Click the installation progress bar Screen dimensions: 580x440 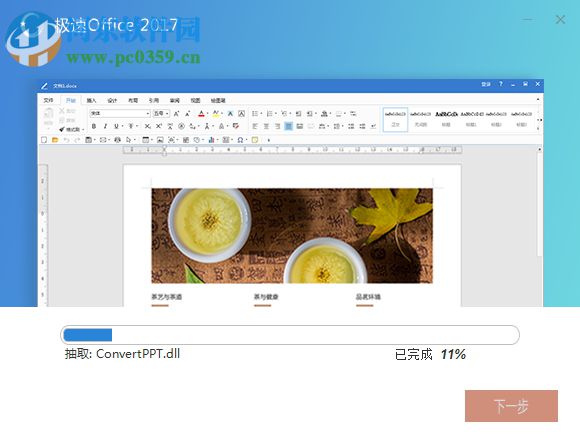(290, 335)
